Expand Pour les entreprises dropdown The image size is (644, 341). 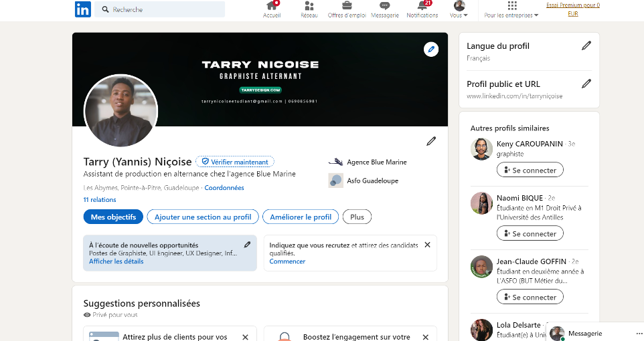tap(511, 10)
